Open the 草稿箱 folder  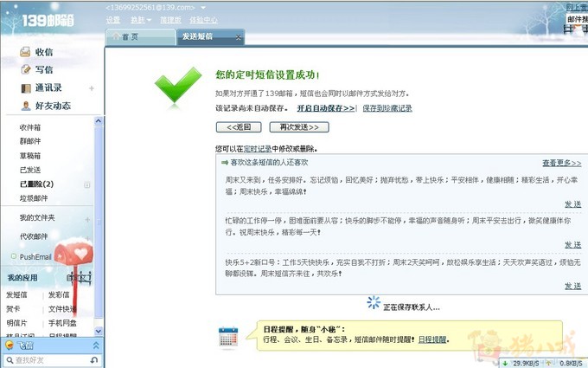pyautogui.click(x=30, y=156)
